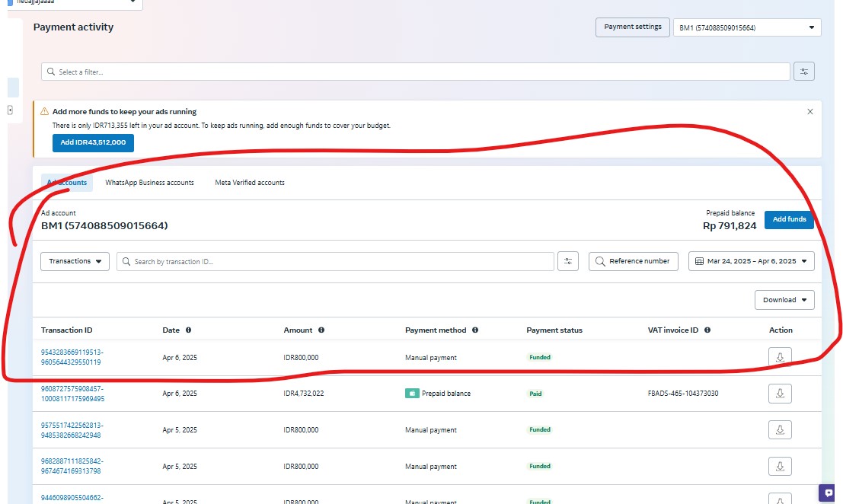The image size is (843, 504).
Task: Switch to Meta Verified accounts tab
Action: click(250, 183)
